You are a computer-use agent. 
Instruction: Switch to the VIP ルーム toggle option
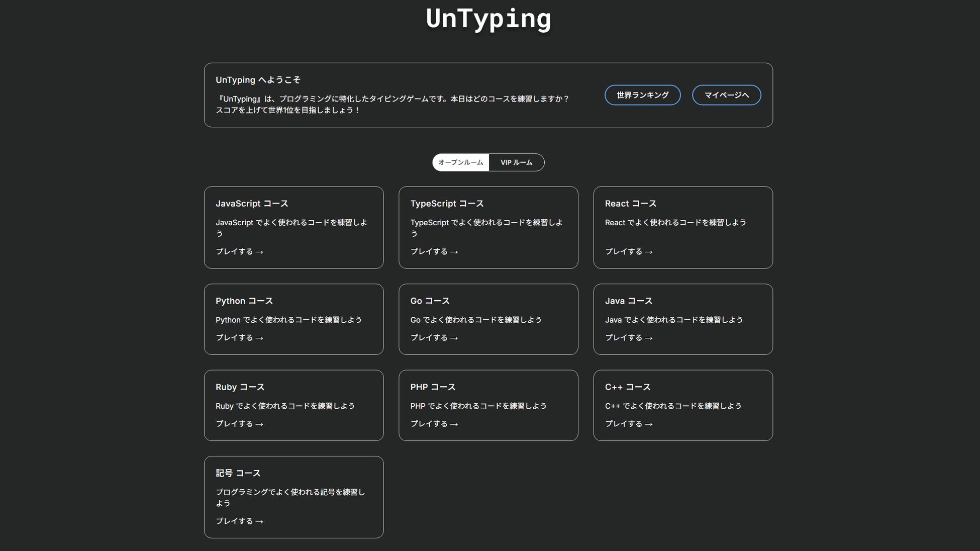pyautogui.click(x=516, y=162)
